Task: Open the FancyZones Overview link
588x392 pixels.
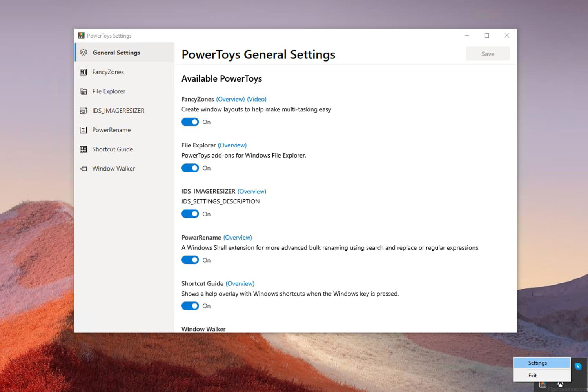Action: pos(230,99)
